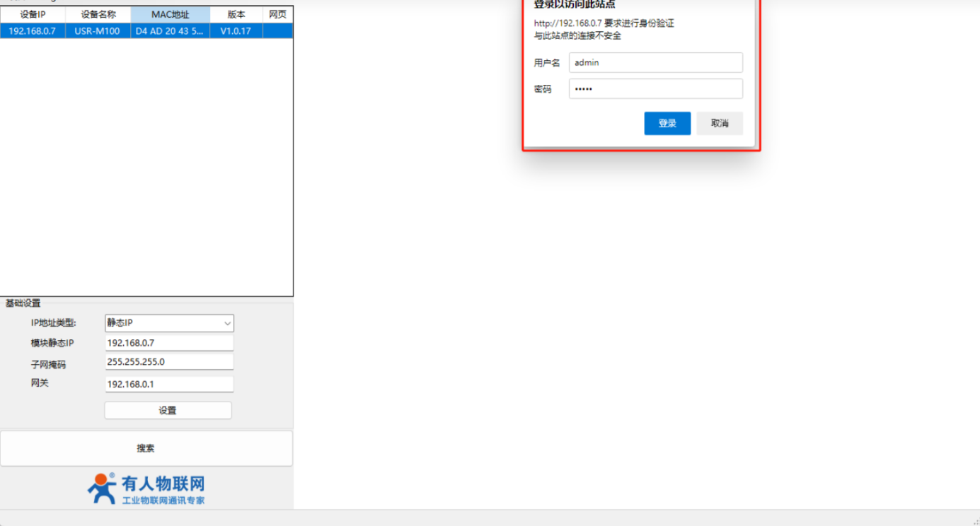Click the 搜索 button
This screenshot has height=526, width=980.
click(x=146, y=448)
